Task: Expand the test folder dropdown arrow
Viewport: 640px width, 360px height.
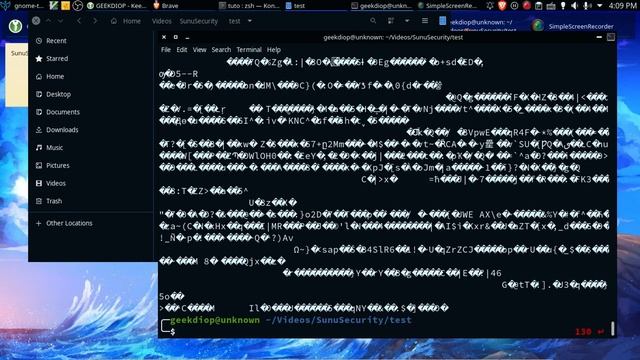Action: coord(250,21)
